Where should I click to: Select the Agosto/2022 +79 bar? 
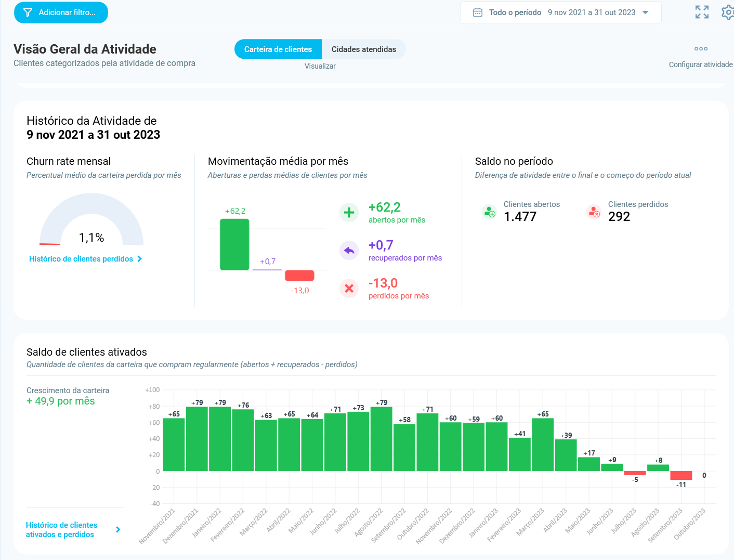[x=382, y=439]
